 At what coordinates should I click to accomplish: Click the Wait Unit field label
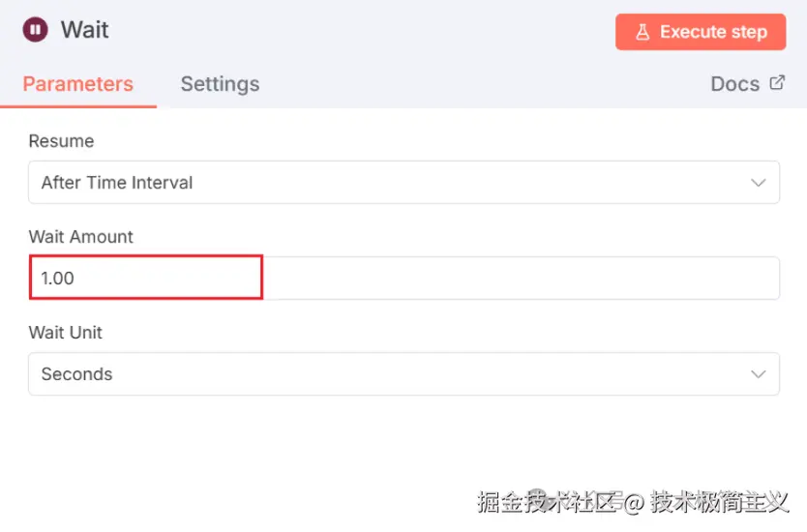click(x=66, y=333)
